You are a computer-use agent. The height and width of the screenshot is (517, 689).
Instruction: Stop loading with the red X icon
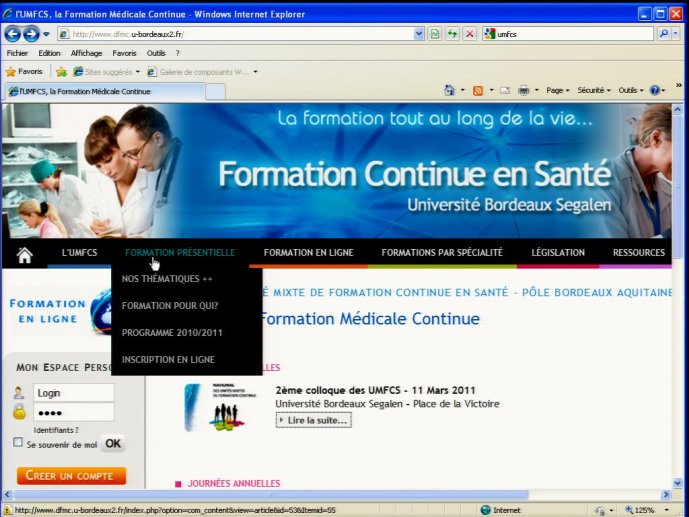coord(470,34)
